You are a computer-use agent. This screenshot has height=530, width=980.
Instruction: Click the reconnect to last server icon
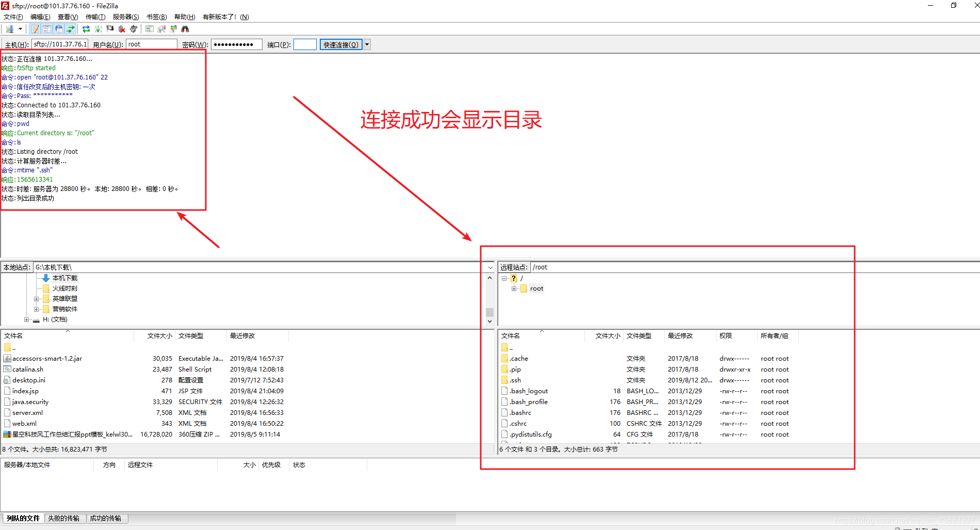[x=134, y=29]
